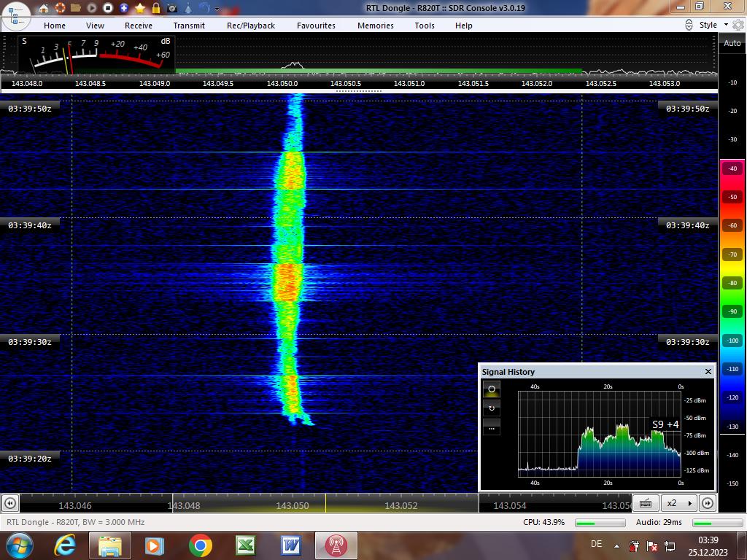The width and height of the screenshot is (747, 560).
Task: Click the RTL Dongle - R820T status text
Action: click(76, 522)
